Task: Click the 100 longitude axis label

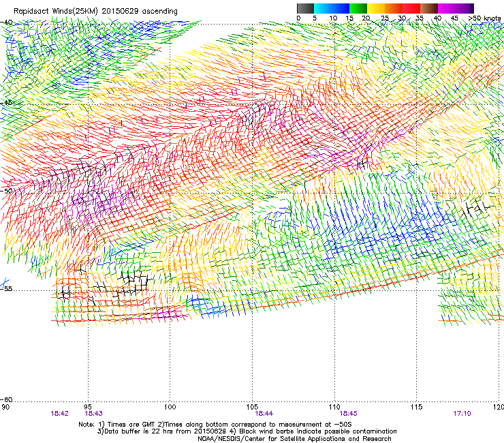Action: [170, 407]
